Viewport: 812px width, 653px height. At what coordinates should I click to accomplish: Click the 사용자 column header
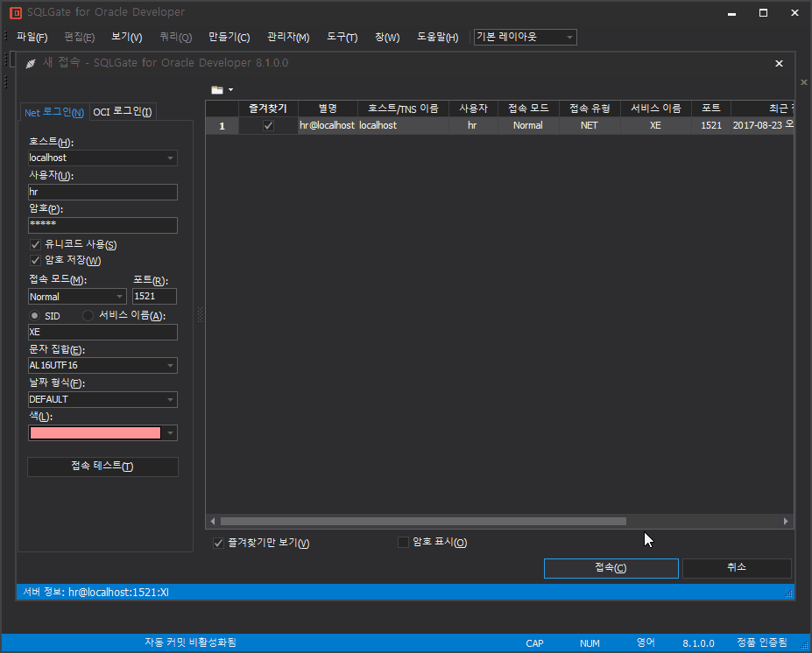[473, 109]
